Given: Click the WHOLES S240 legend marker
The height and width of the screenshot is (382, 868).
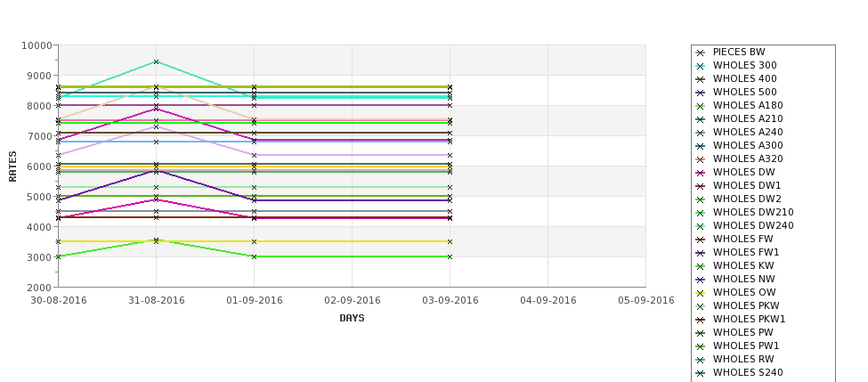Looking at the screenshot, I should [x=701, y=373].
